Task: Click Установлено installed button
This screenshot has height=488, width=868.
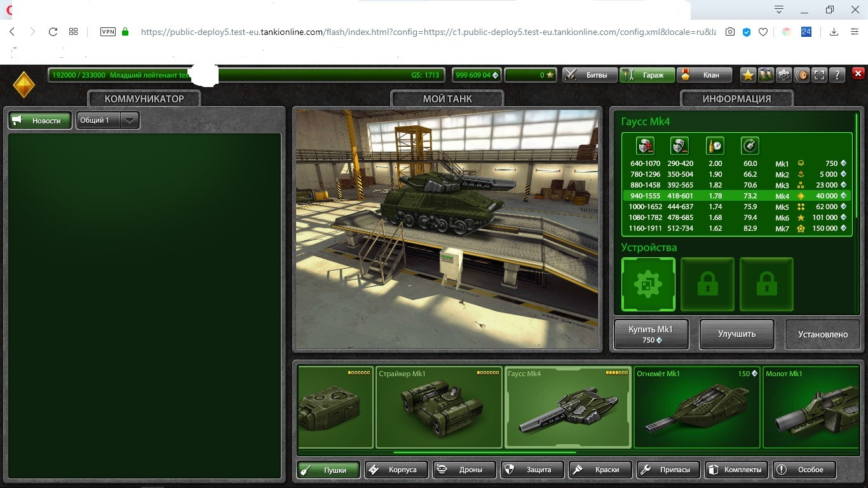Action: click(x=824, y=334)
